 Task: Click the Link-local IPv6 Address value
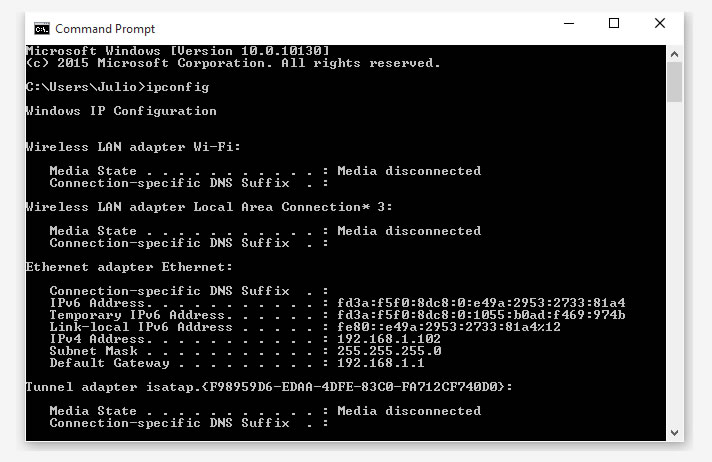pos(449,327)
